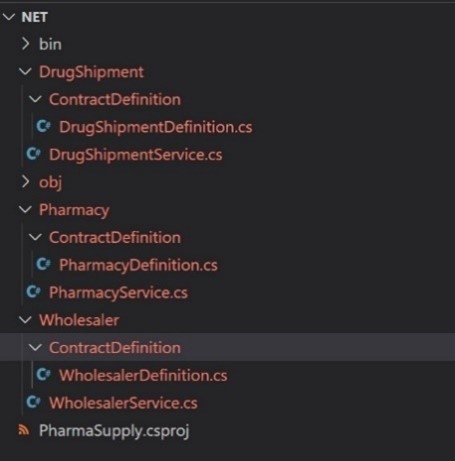Collapse the Wholesaler folder chevron
The width and height of the screenshot is (455, 461).
coord(25,320)
